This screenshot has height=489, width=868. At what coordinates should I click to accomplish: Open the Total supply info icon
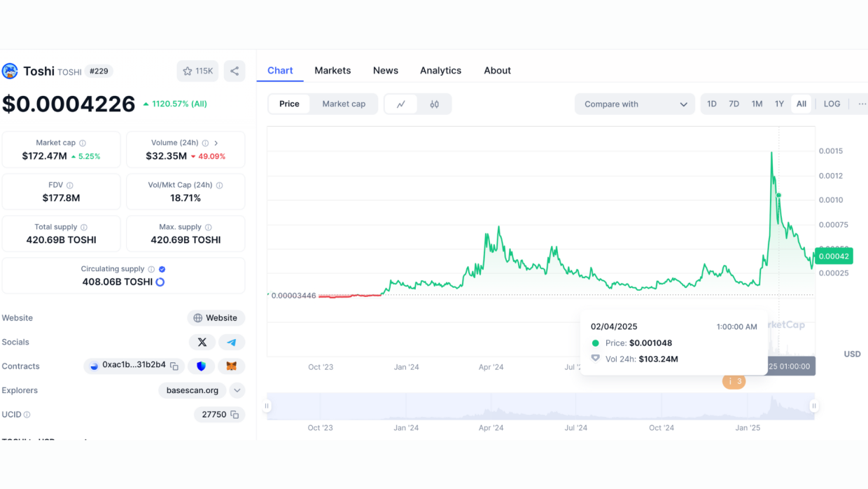(84, 227)
